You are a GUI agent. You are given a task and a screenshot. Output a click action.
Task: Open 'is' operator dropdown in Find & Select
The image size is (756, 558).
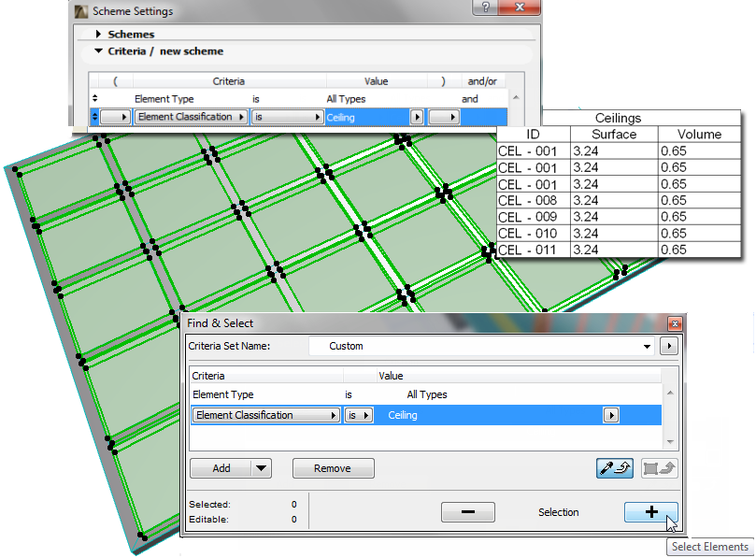point(358,415)
